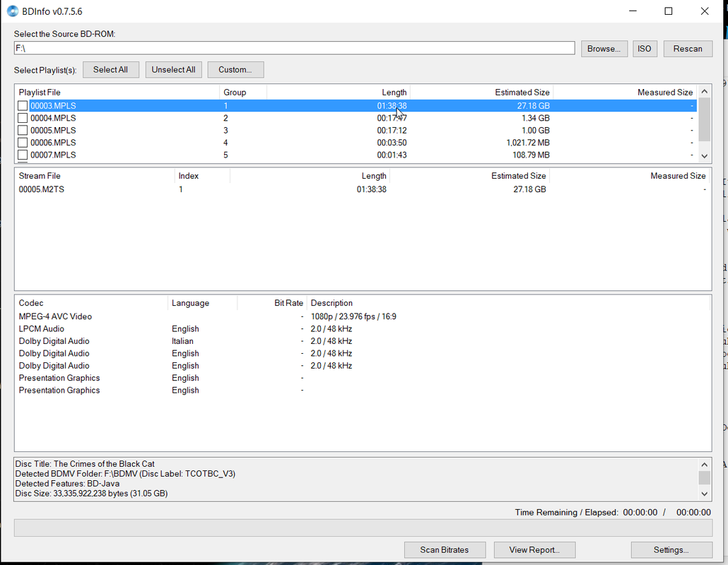Image resolution: width=728 pixels, height=565 pixels.
Task: Close the BDInfo window
Action: (x=704, y=11)
